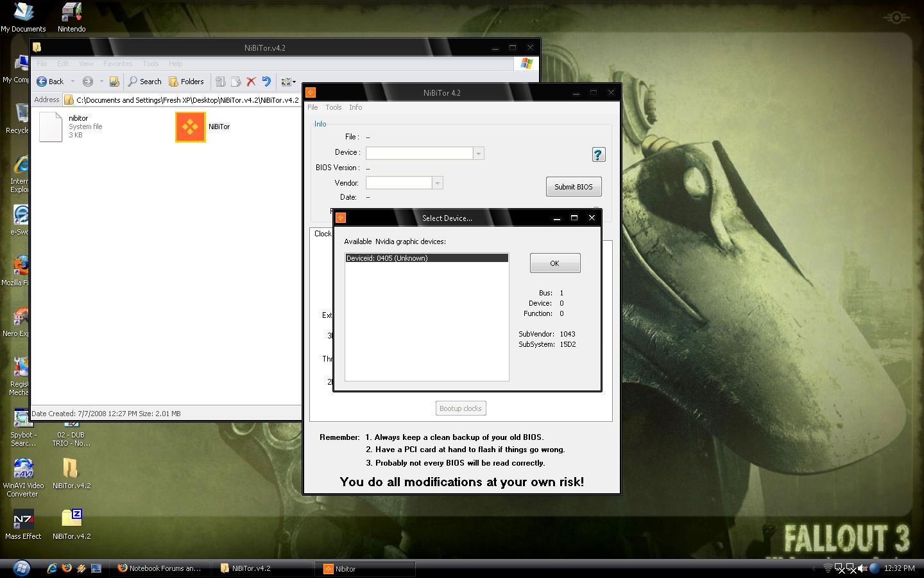Switch to Nibitor taskbar button
This screenshot has width=924, height=578.
[365, 568]
